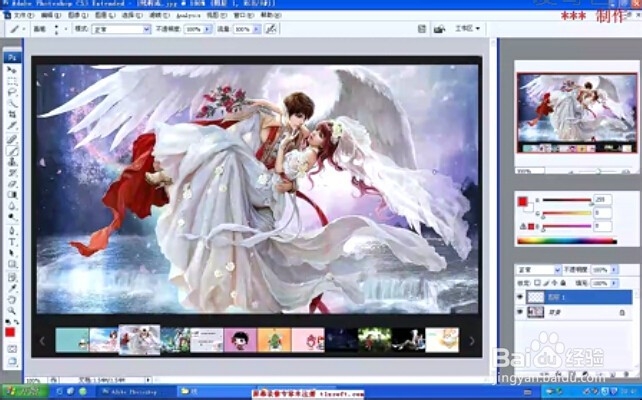Change screen mode at toolbox bottom
Image resolution: width=642 pixels, height=400 pixels.
tap(12, 361)
